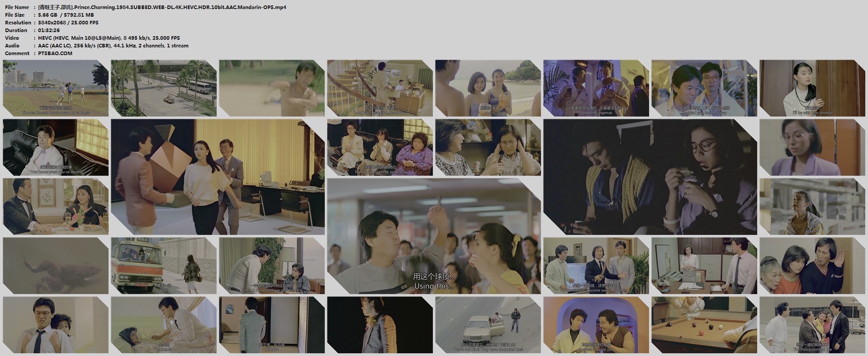Open thumbnail of woman in lavender jacket

coord(812,147)
